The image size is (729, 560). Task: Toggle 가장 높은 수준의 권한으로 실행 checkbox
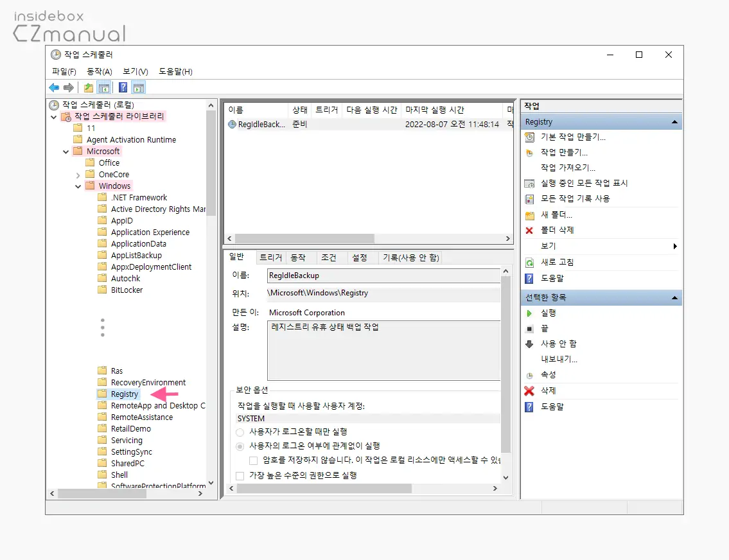[240, 476]
